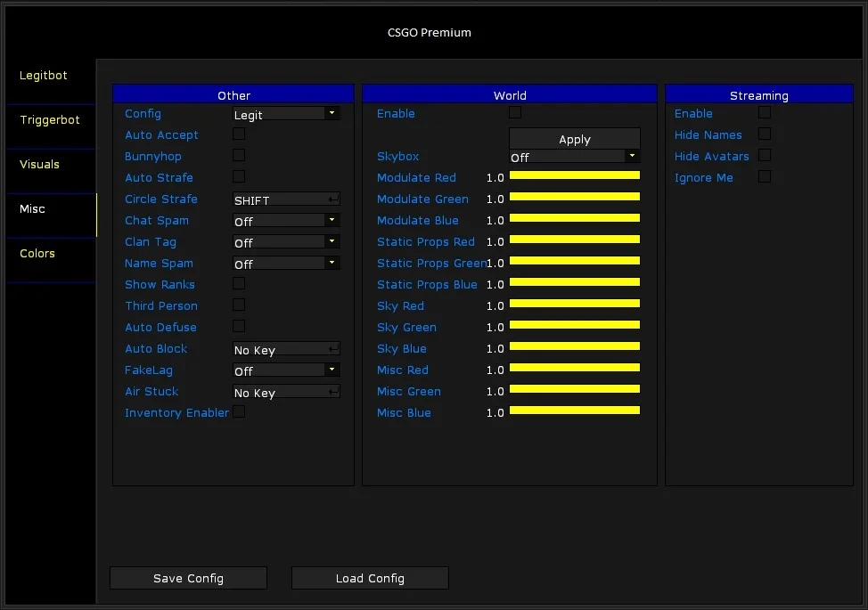Click the Apply button in World
The image size is (868, 610).
coord(575,139)
